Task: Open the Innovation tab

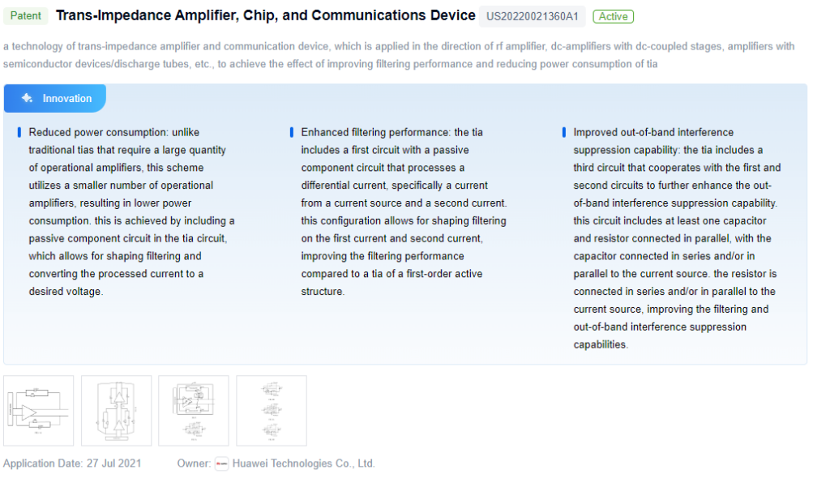Action: (55, 98)
